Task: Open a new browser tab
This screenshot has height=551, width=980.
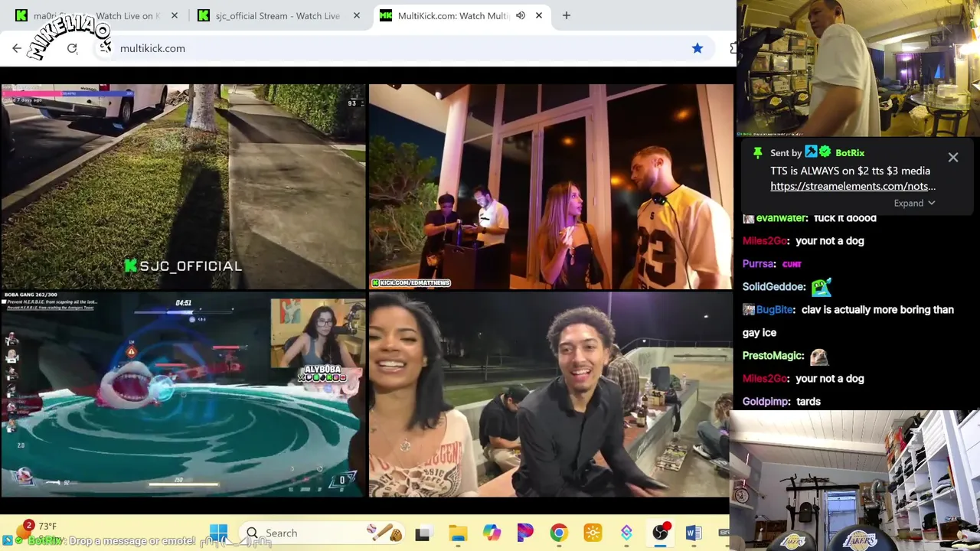Action: point(567,15)
